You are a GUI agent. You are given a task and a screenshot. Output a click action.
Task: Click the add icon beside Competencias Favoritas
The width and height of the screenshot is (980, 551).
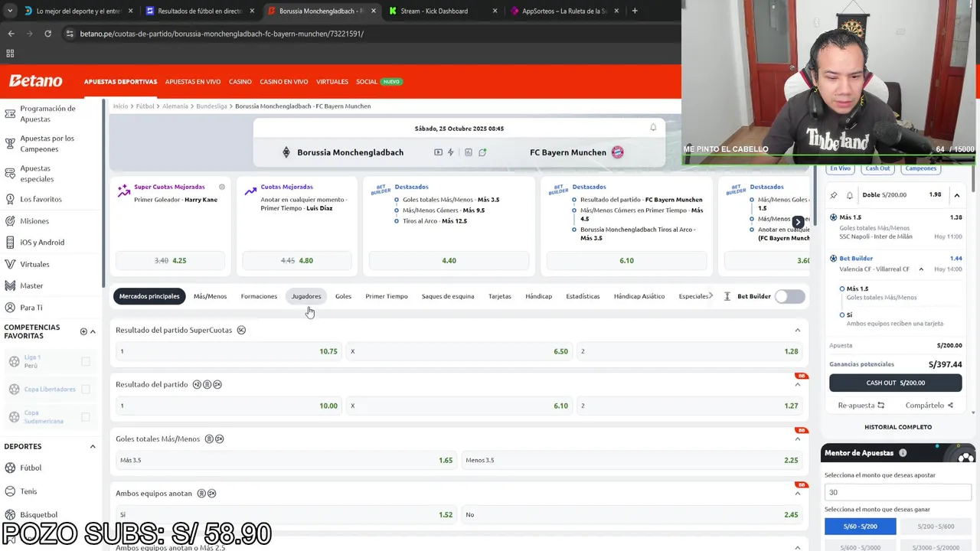tap(83, 331)
